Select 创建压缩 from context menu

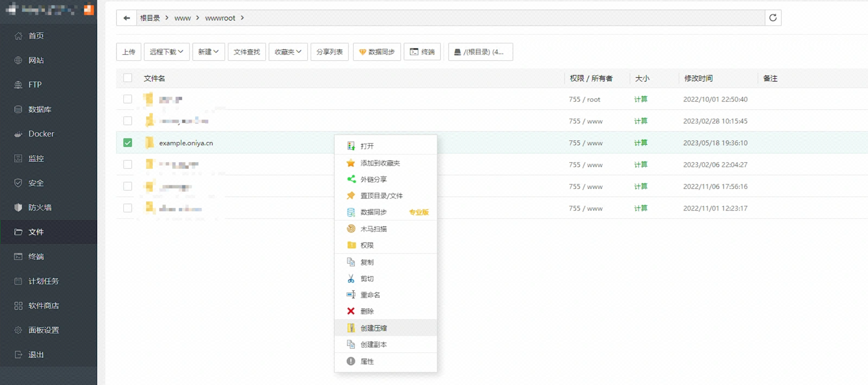(373, 328)
